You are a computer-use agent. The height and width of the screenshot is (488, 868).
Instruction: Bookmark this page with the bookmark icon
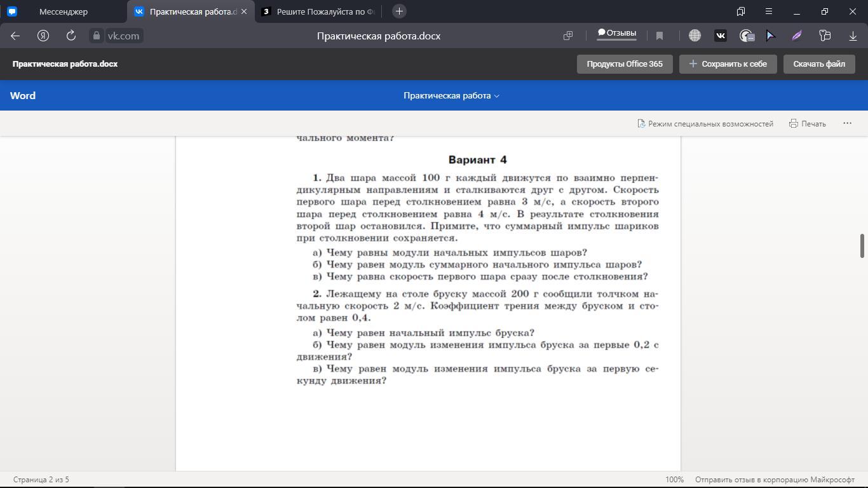click(660, 36)
